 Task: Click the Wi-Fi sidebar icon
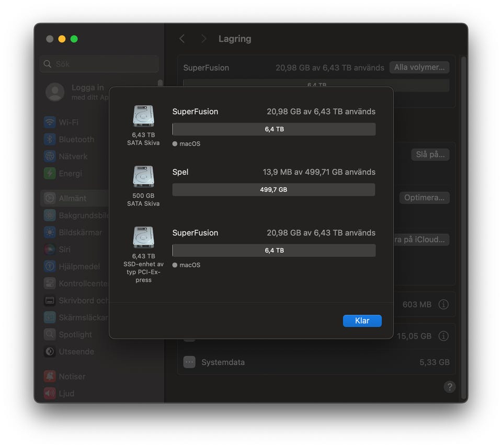[x=50, y=122]
